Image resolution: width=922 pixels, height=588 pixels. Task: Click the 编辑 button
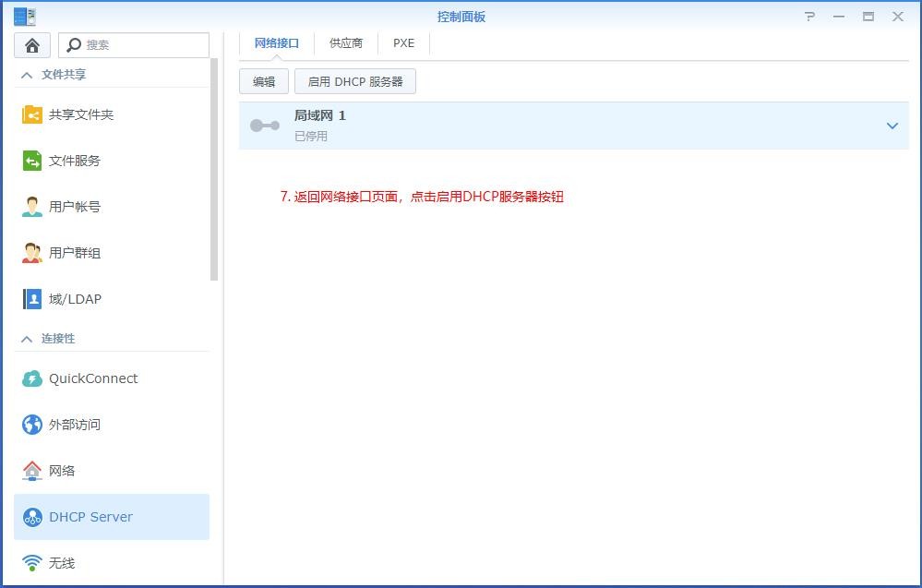coord(264,81)
